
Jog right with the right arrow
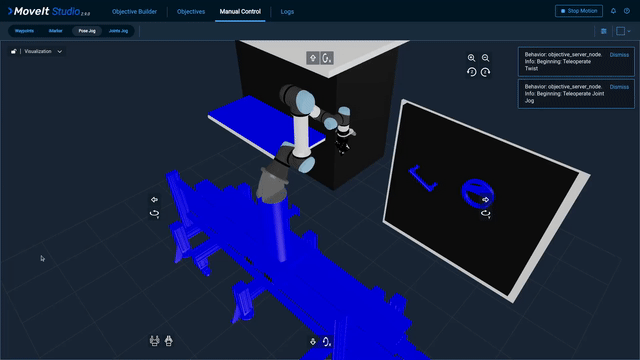click(485, 200)
